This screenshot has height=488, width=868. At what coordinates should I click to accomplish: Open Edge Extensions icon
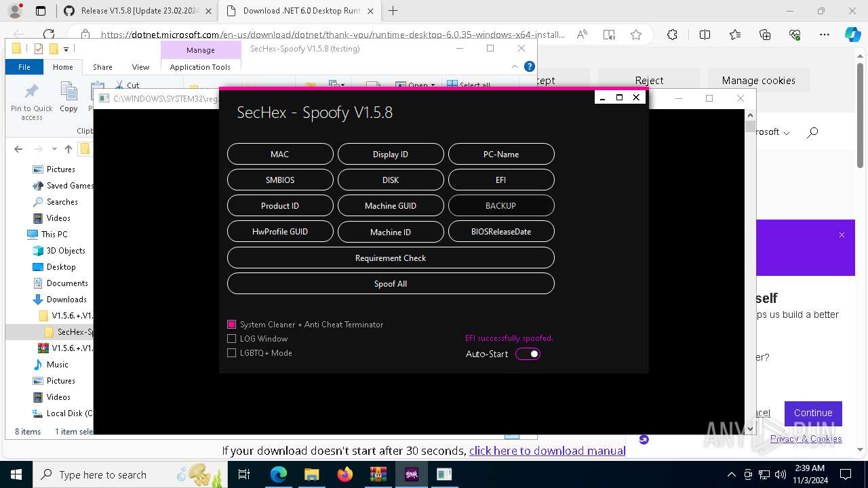tap(672, 35)
